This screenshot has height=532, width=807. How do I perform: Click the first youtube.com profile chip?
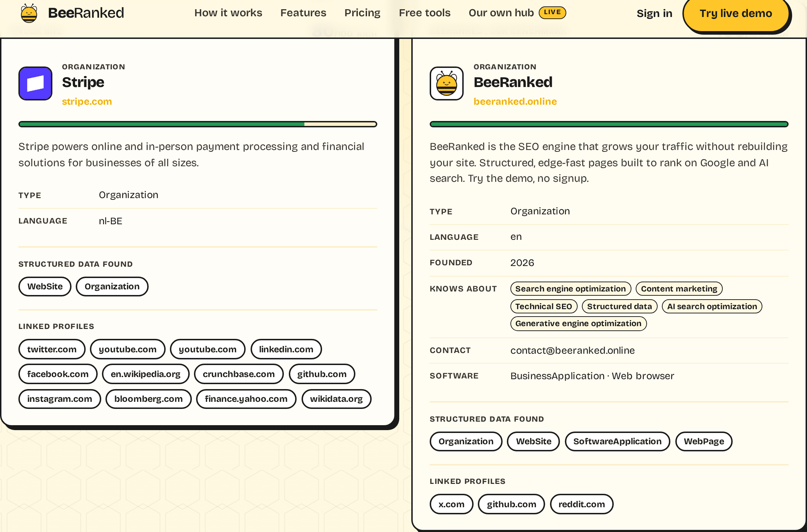pos(128,349)
